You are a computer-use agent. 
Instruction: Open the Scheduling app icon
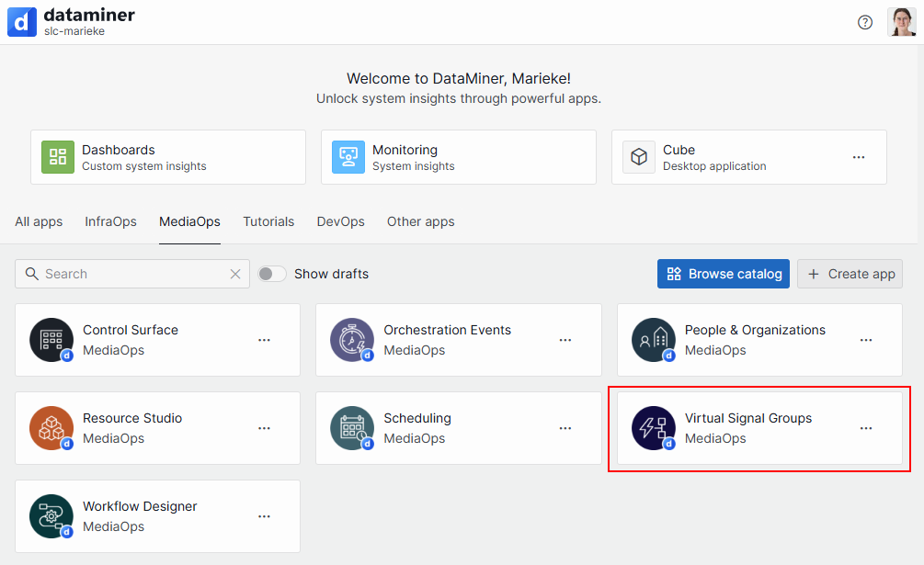[352, 427]
